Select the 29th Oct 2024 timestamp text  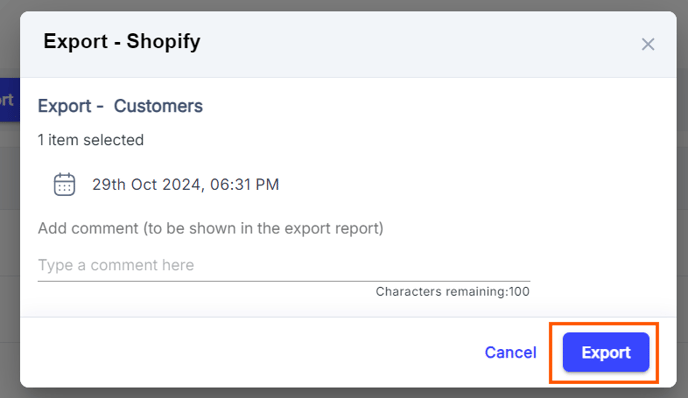(185, 185)
